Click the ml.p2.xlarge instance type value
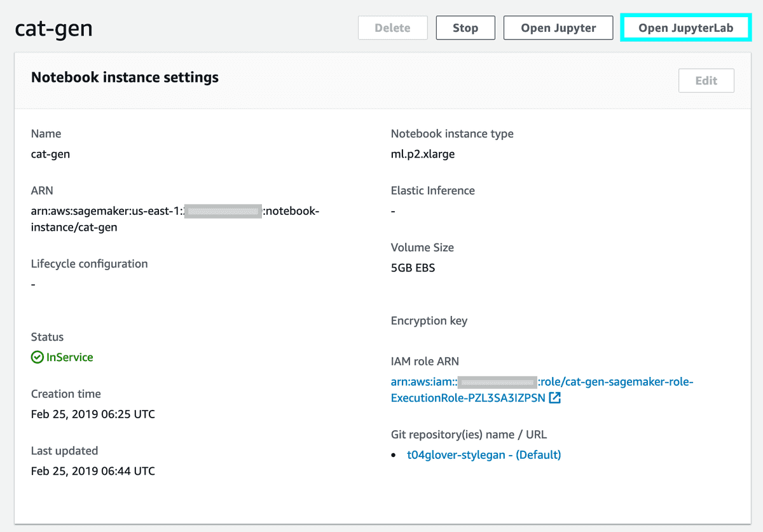Screen dimensions: 763x532 (423, 154)
